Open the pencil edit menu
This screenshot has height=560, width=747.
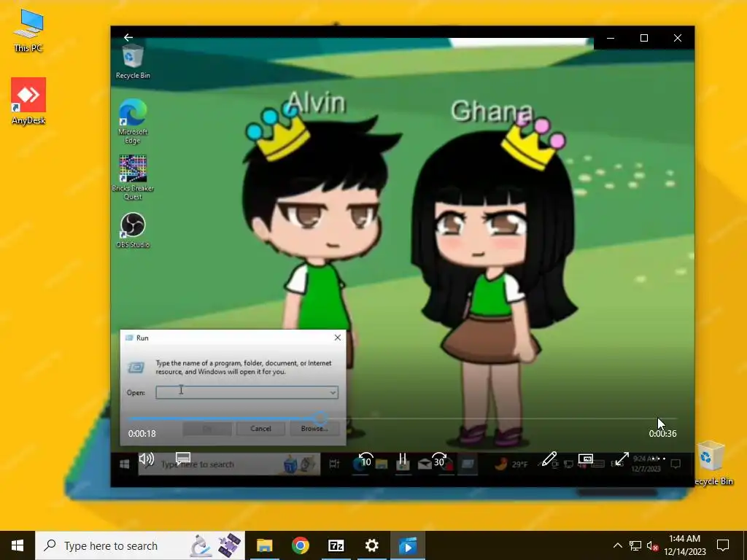coord(549,459)
